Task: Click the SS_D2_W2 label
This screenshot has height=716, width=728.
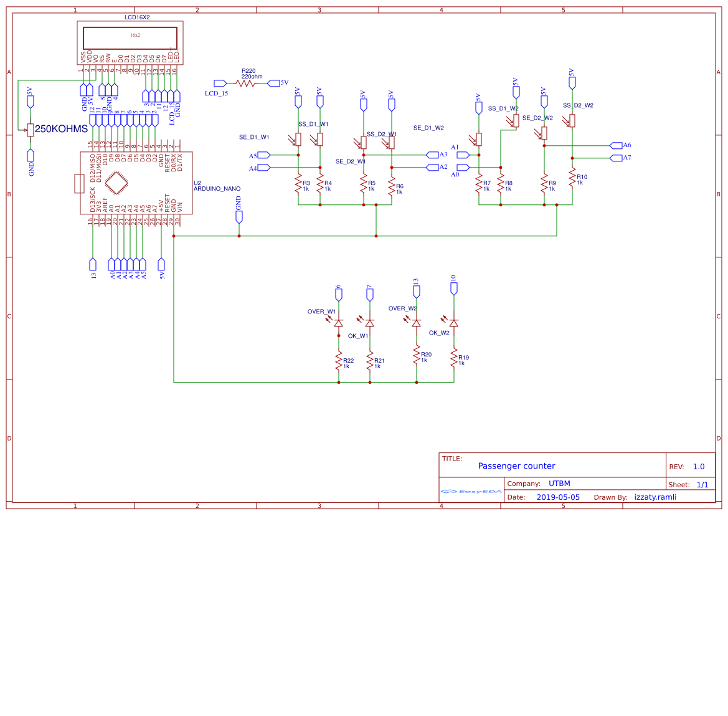Action: click(x=578, y=105)
